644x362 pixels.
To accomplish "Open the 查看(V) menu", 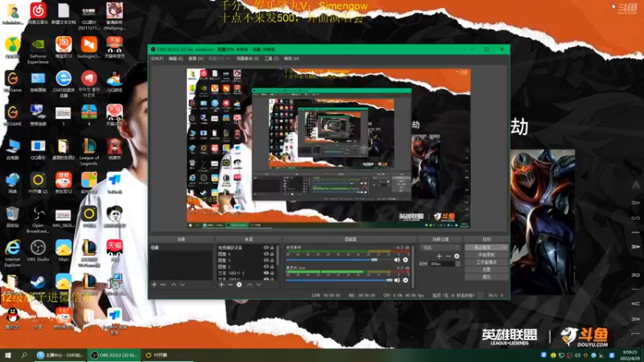I will coord(196,59).
